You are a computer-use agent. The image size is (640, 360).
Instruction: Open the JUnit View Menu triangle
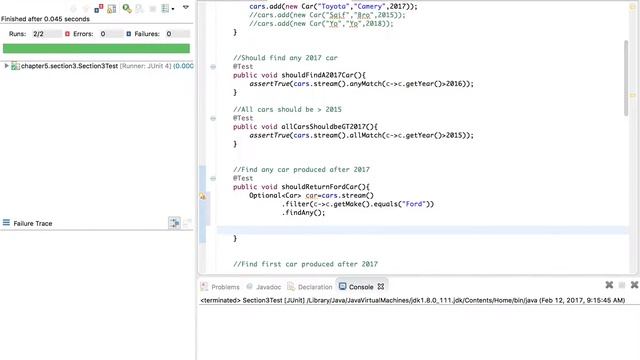tap(186, 7)
